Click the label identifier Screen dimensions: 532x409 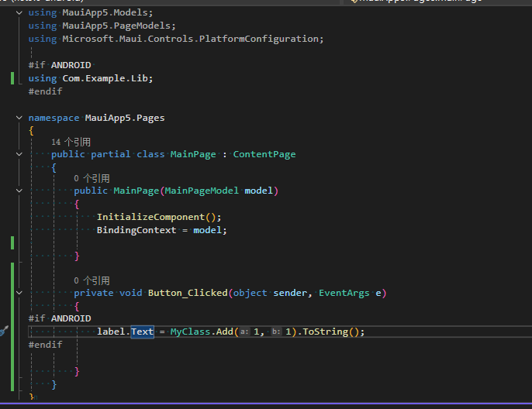(x=111, y=332)
